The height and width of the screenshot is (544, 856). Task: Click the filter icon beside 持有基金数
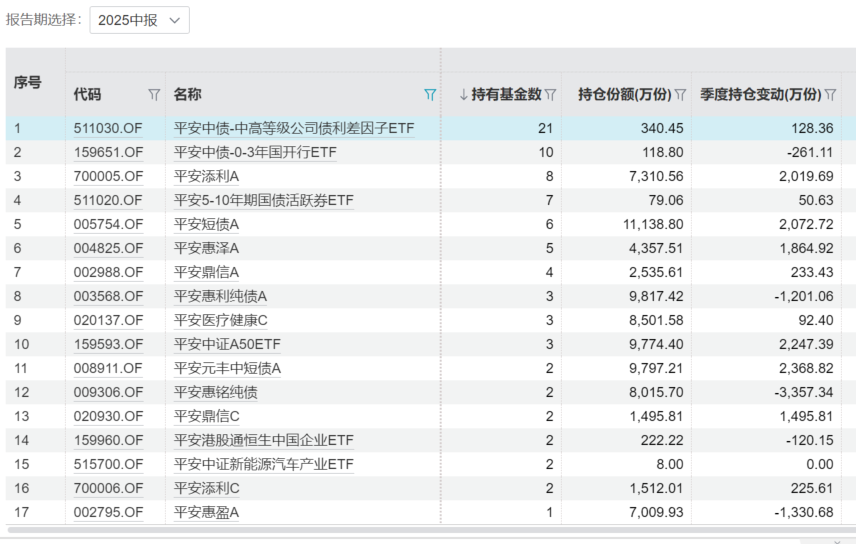[550, 95]
